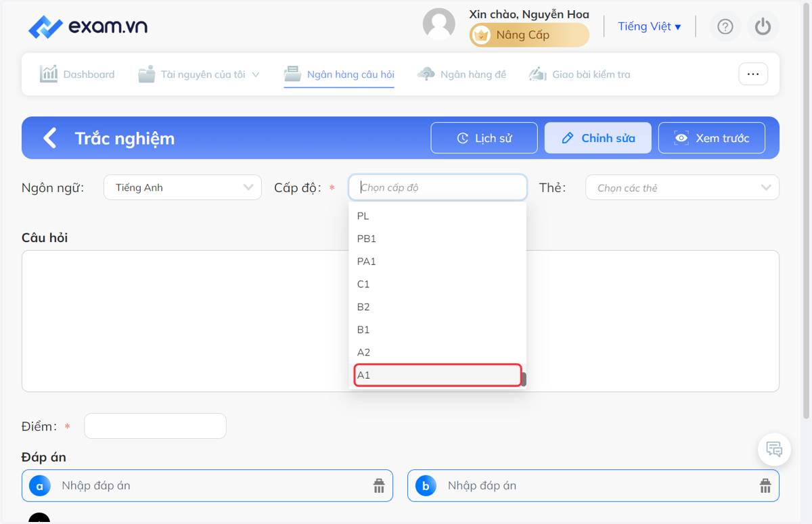Image resolution: width=812 pixels, height=524 pixels.
Task: Open the chat support floating icon
Action: pos(774,449)
